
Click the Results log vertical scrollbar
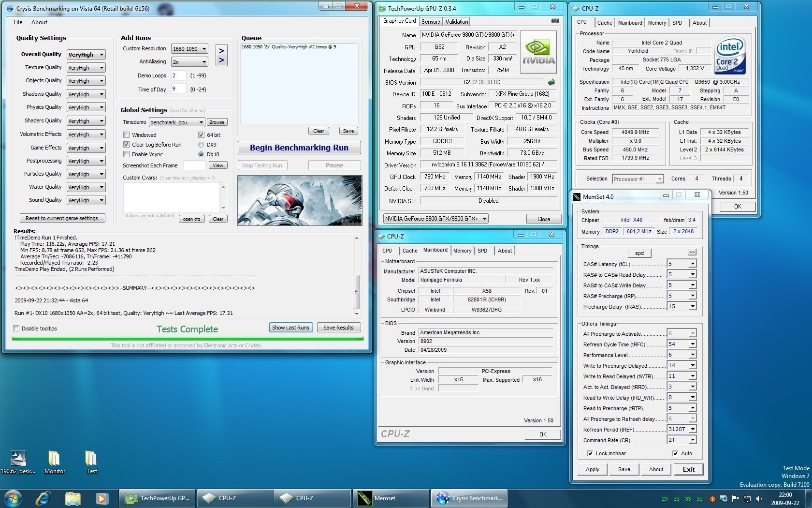click(357, 276)
